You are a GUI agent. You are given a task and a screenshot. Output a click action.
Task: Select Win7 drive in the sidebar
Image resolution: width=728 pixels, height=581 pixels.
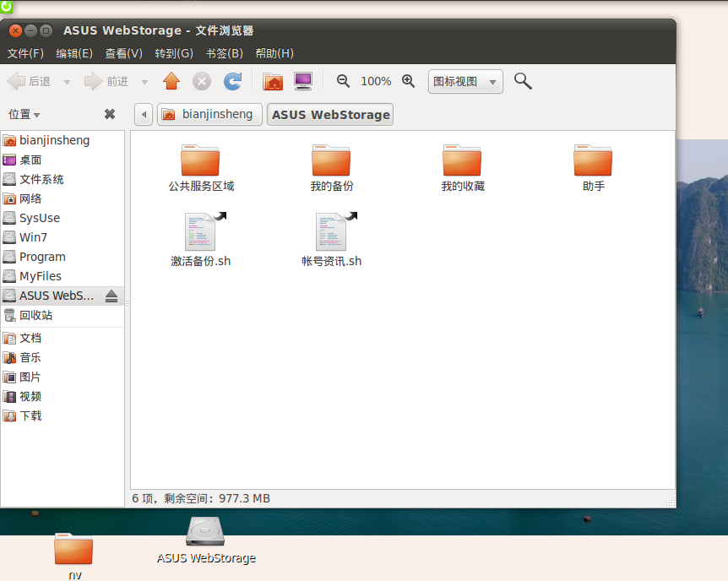(x=62, y=237)
